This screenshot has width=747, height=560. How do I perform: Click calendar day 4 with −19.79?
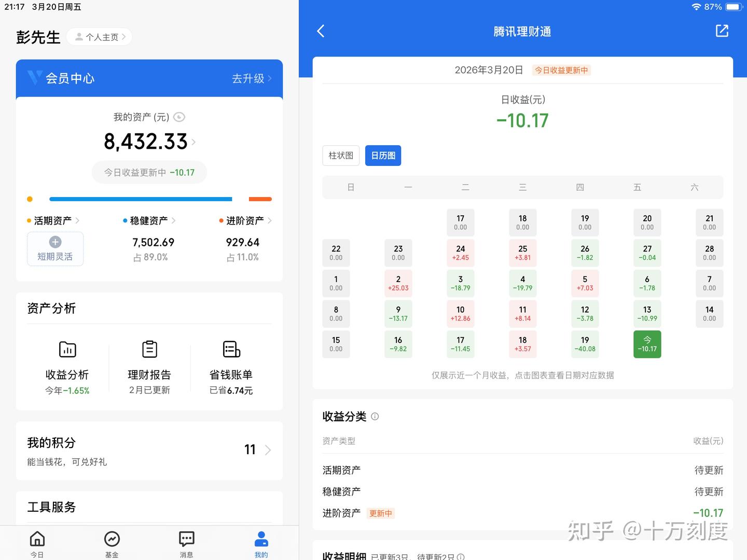click(x=523, y=283)
